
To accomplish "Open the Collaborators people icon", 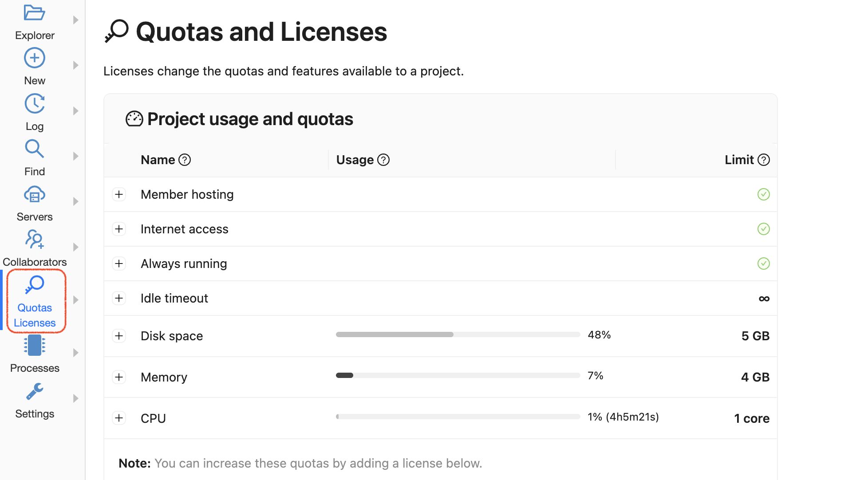I will pyautogui.click(x=34, y=240).
